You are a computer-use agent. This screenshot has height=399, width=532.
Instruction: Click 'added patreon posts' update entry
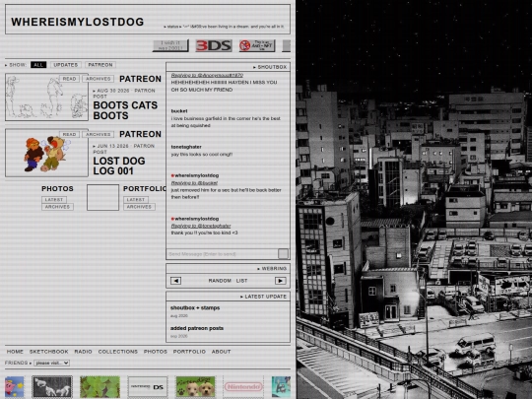[197, 328]
